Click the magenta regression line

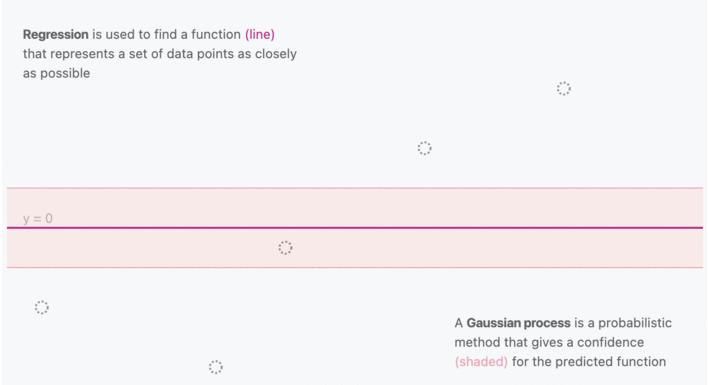click(x=355, y=228)
